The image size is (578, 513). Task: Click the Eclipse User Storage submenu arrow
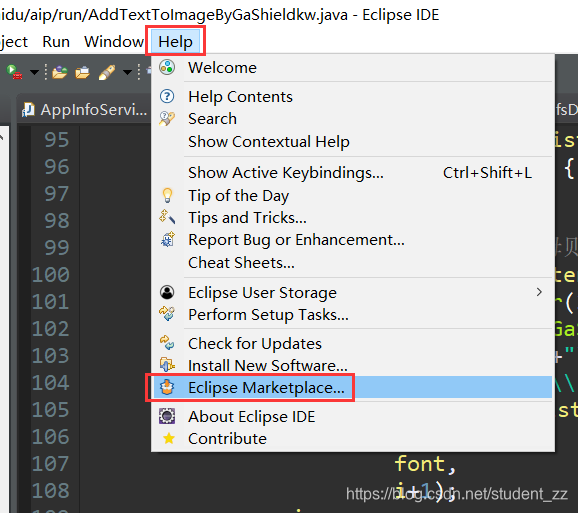point(539,293)
